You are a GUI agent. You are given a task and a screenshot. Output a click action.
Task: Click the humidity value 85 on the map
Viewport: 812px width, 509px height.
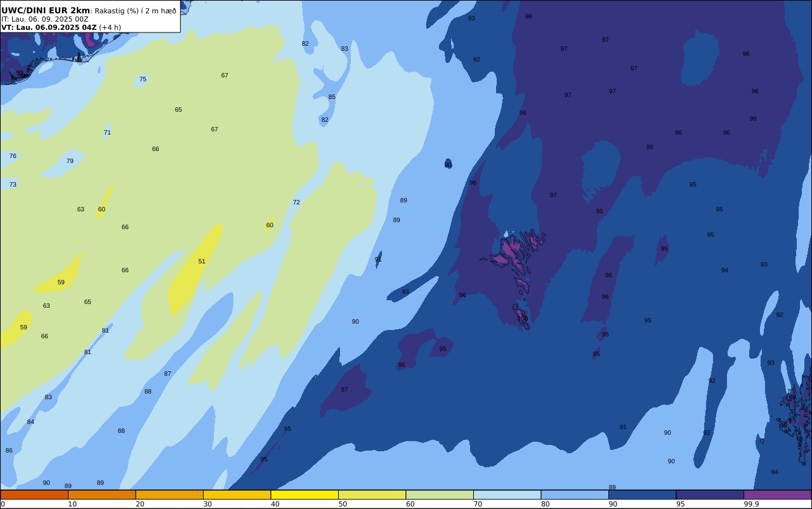tap(332, 97)
